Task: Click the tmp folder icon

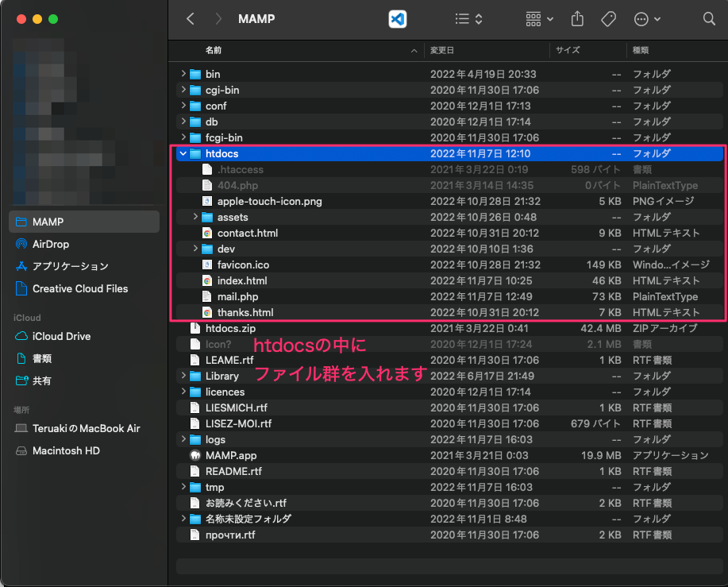Action: coord(195,487)
